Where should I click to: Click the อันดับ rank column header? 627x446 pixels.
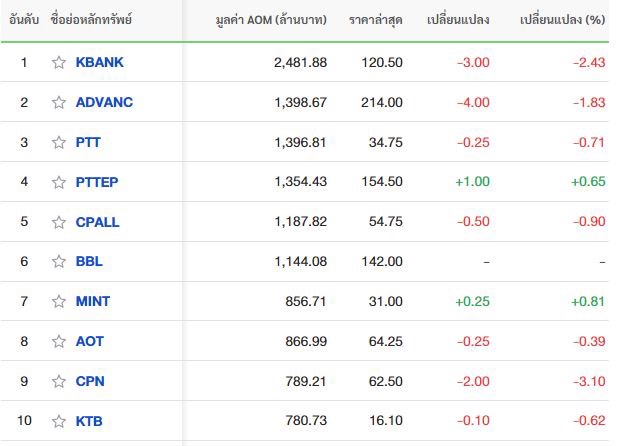pos(24,20)
